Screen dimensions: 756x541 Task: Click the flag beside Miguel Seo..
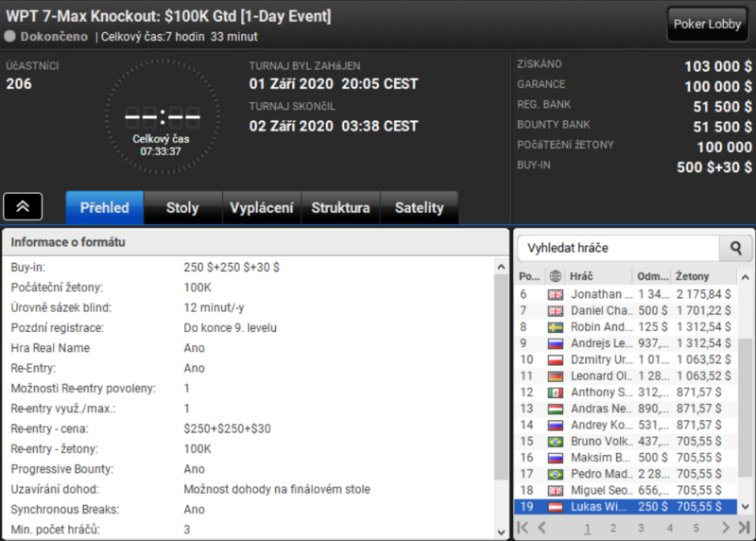(x=556, y=490)
